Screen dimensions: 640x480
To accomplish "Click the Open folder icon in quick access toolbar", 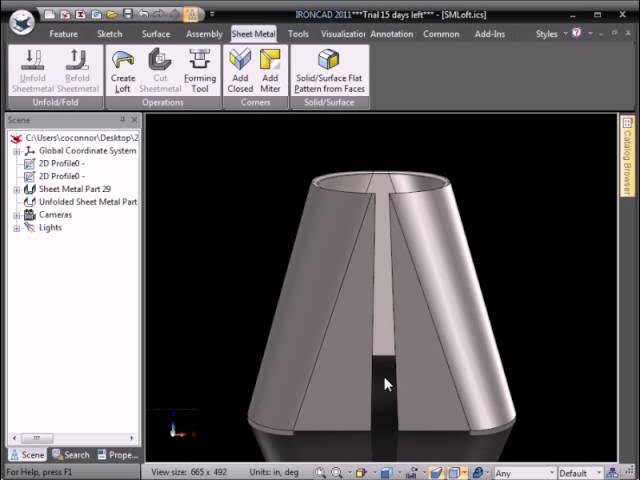I will click(x=111, y=15).
